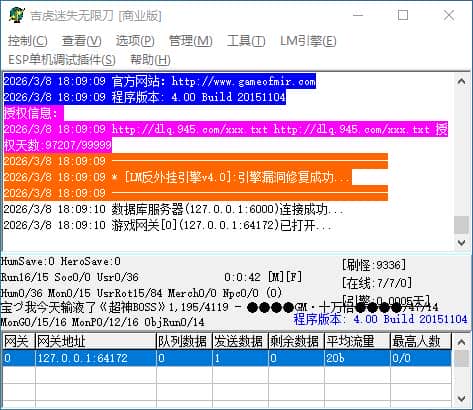
Task: Click the 网关地址 column header
Action: coord(96,341)
